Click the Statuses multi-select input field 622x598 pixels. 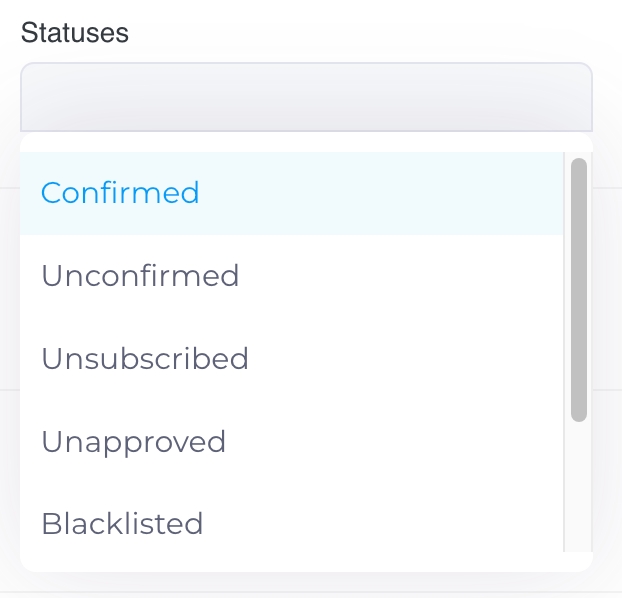pyautogui.click(x=306, y=97)
